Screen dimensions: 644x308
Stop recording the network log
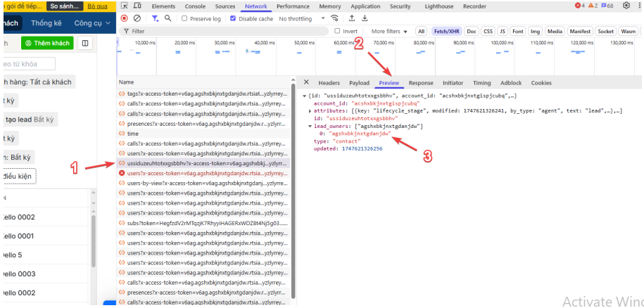pos(125,18)
